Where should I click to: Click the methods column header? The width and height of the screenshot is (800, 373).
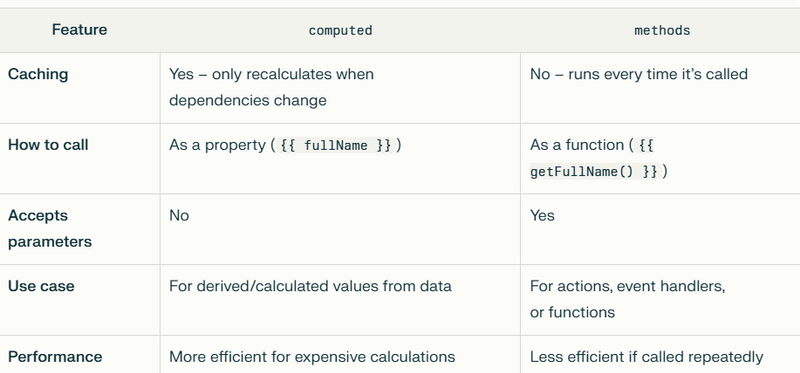click(x=662, y=30)
